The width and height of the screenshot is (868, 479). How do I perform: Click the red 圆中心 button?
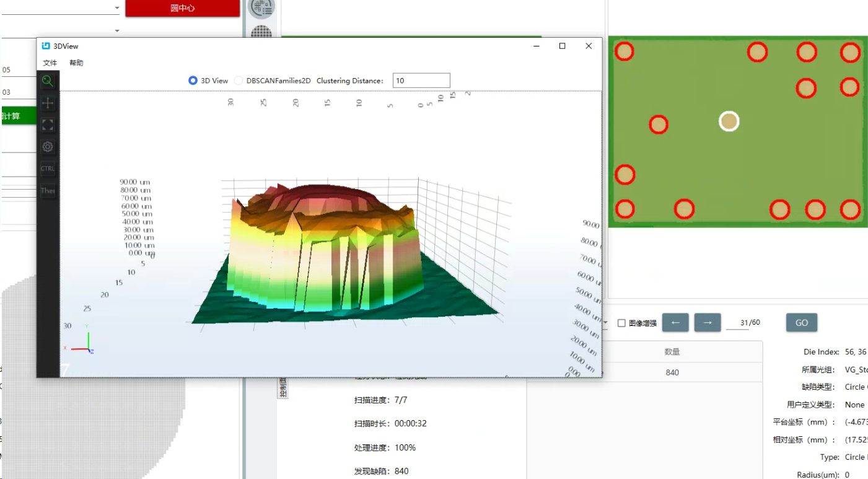[182, 9]
